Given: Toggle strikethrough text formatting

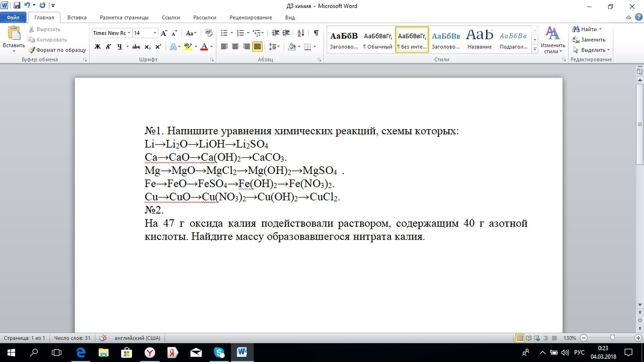Looking at the screenshot, I should 136,47.
